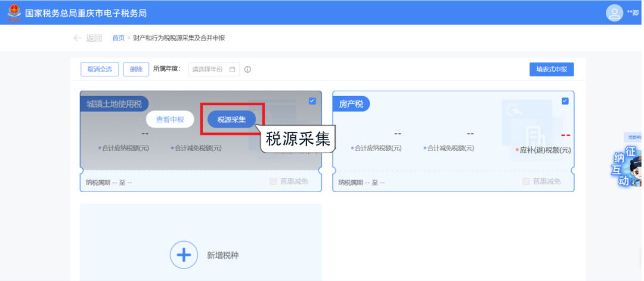Click 合计应纳税额(元) in 房产税 card

point(378,149)
